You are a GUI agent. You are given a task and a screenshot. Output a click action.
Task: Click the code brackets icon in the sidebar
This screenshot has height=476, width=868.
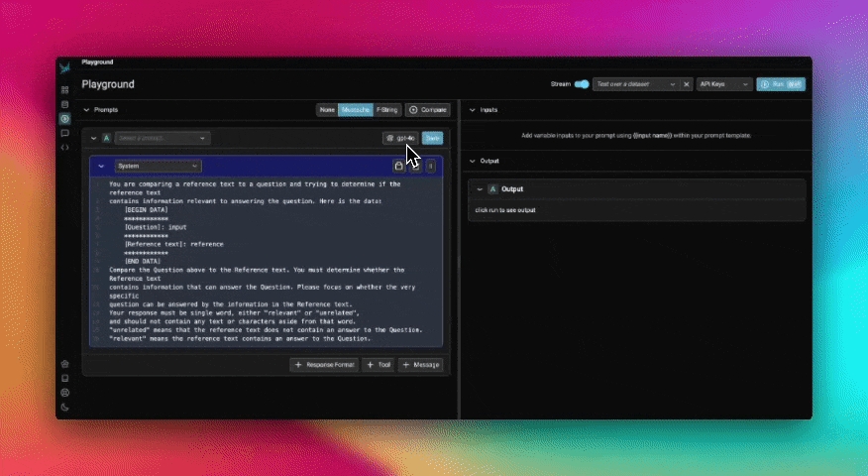coord(65,147)
